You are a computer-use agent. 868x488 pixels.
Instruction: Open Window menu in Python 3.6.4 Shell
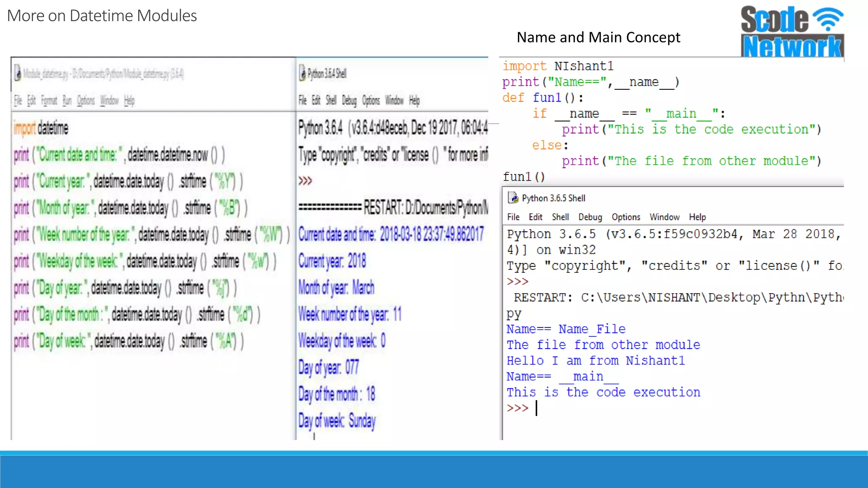[x=394, y=100]
